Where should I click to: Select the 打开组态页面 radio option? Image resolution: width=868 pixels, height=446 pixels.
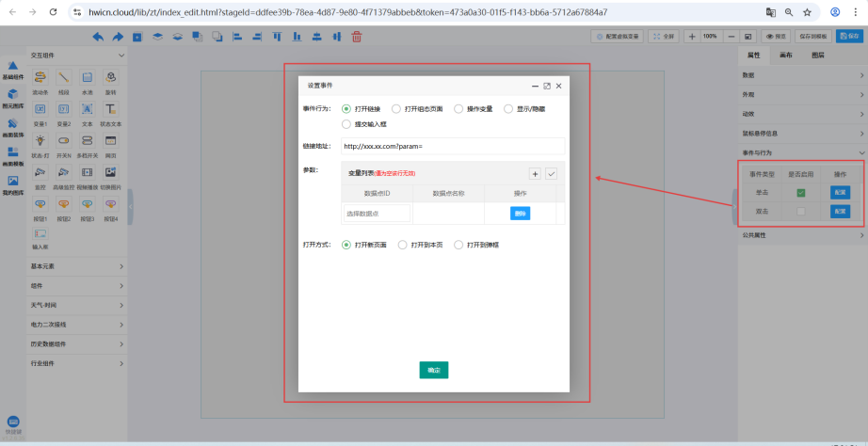[396, 109]
